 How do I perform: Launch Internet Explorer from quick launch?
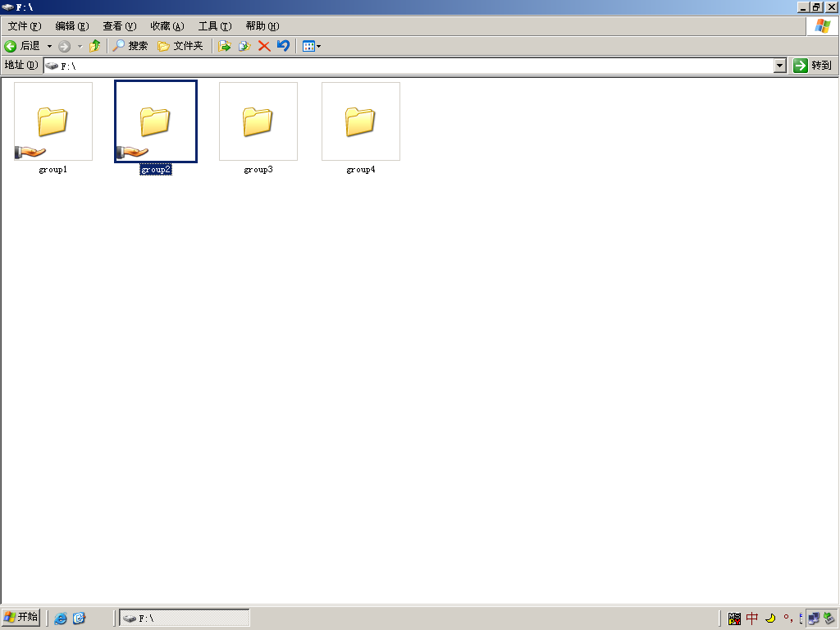tap(61, 619)
